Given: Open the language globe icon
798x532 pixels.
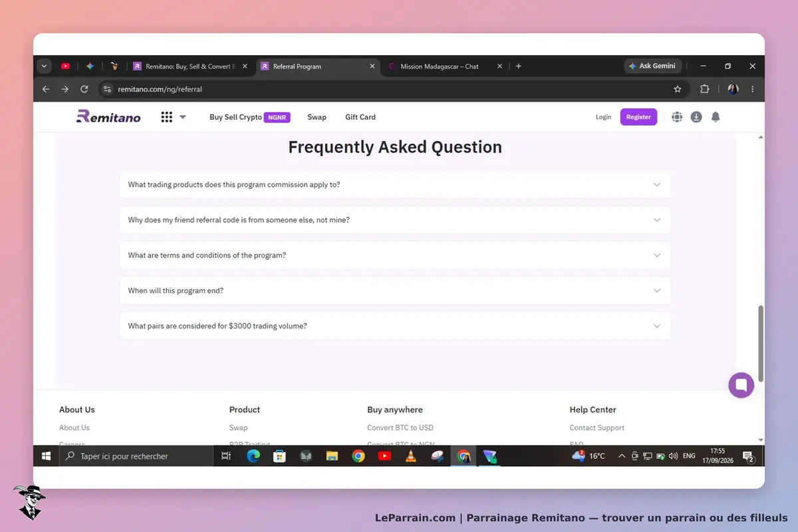Looking at the screenshot, I should point(677,117).
